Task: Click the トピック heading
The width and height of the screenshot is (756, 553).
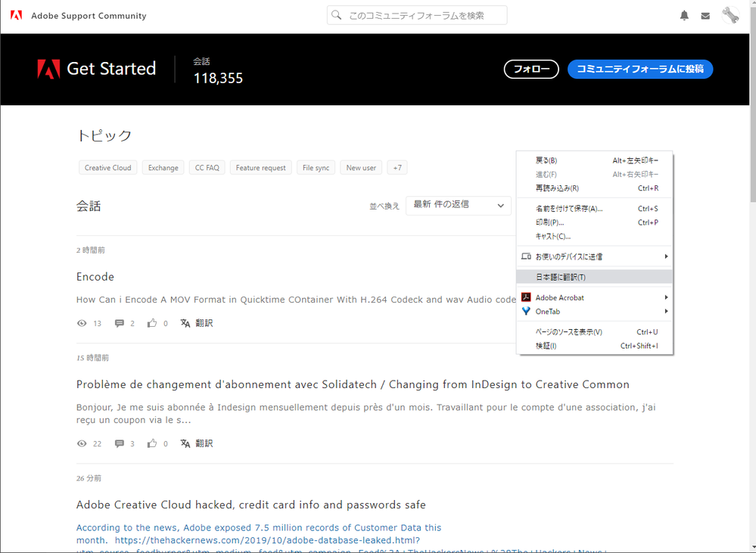Action: (104, 135)
